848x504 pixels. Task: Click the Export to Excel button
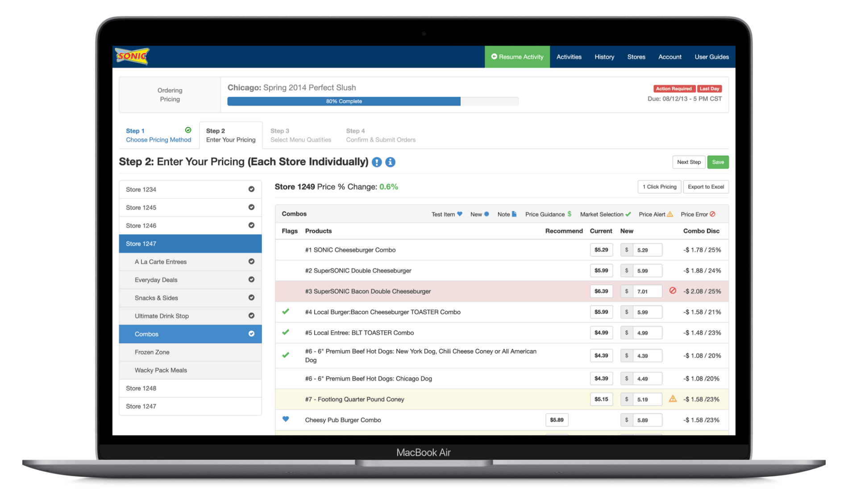pyautogui.click(x=706, y=186)
